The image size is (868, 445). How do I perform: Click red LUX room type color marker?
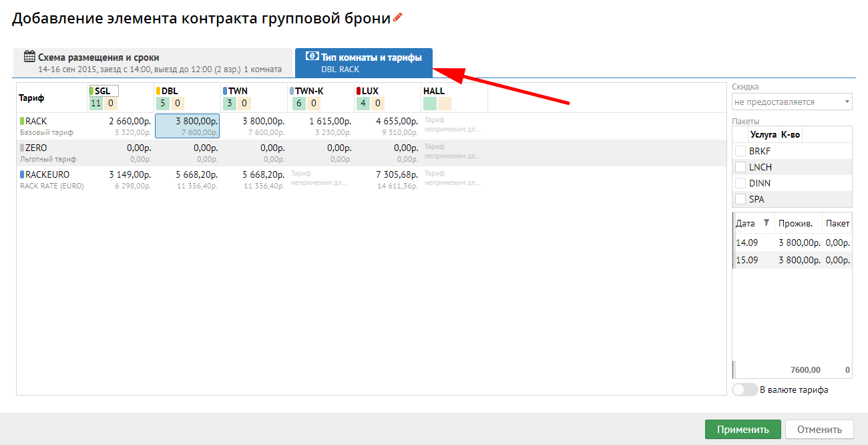pos(359,91)
